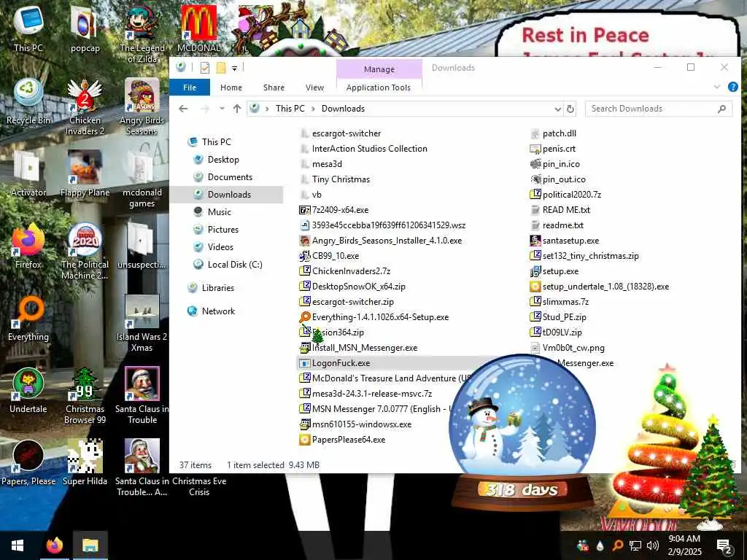The width and height of the screenshot is (747, 560).
Task: Click the Manage contextual tab
Action: pyautogui.click(x=379, y=69)
